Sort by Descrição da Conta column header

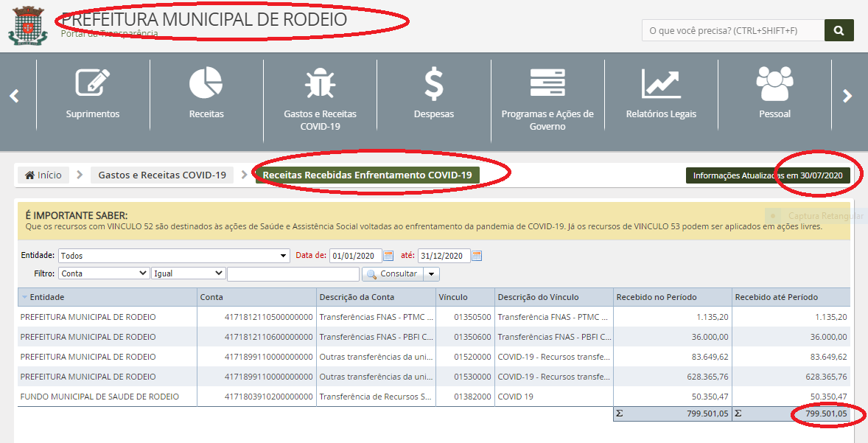376,297
